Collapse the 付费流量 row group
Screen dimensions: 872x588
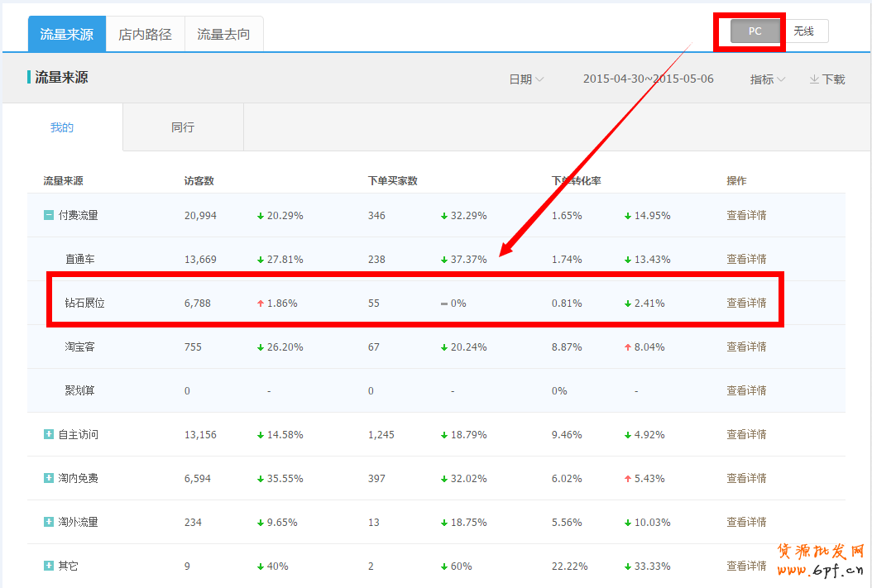[49, 215]
